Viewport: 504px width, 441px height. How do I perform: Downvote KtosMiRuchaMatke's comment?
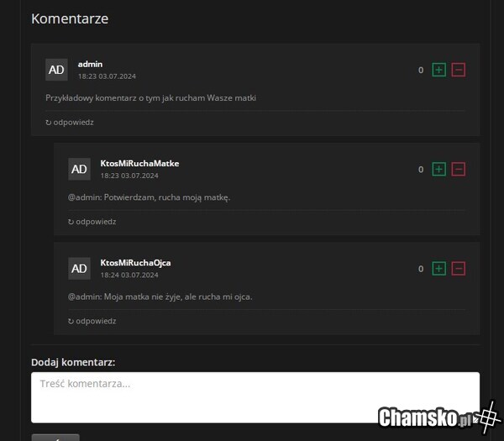[x=458, y=169]
